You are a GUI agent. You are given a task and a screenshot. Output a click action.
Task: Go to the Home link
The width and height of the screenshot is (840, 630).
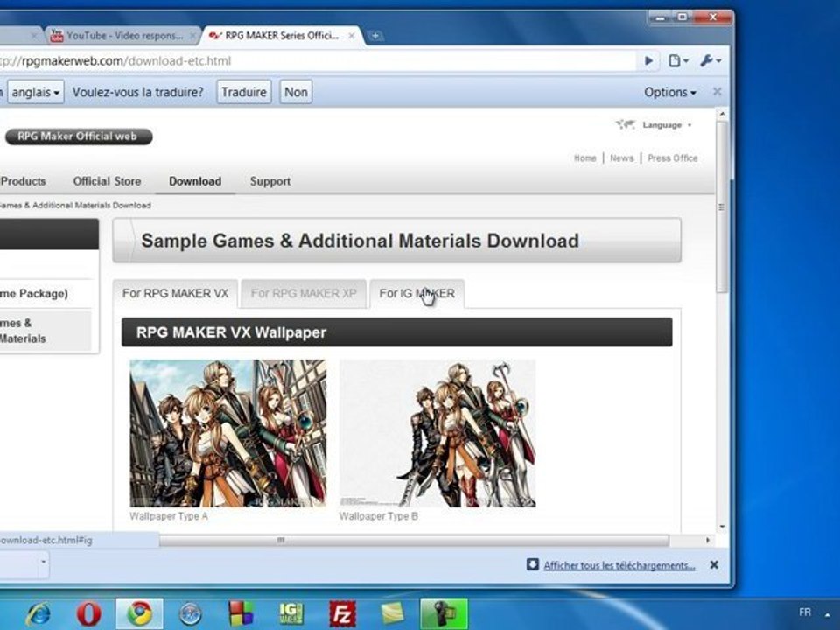[x=585, y=158]
